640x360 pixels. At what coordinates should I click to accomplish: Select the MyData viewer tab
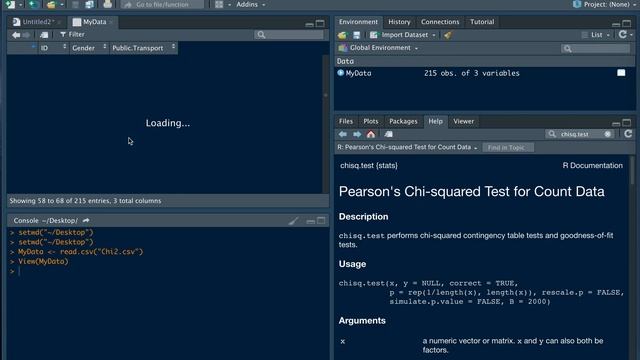pyautogui.click(x=94, y=22)
